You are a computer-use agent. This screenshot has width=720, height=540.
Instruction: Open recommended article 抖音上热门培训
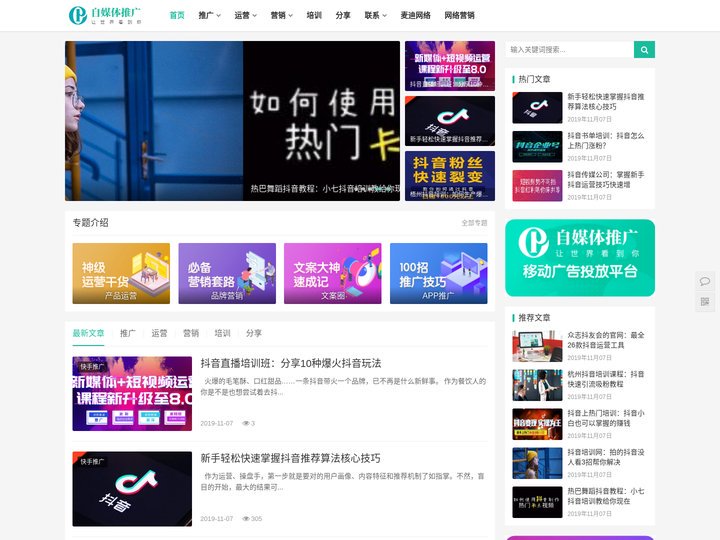tap(606, 418)
